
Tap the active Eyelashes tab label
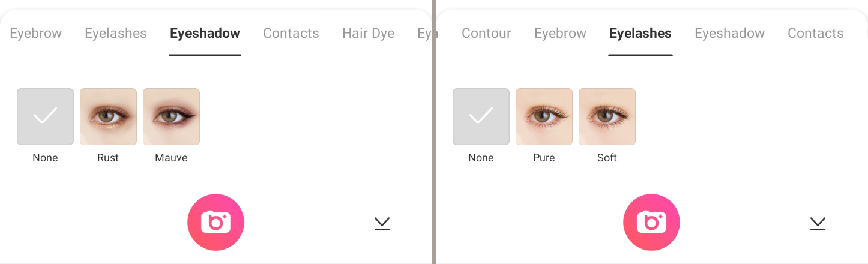point(640,34)
